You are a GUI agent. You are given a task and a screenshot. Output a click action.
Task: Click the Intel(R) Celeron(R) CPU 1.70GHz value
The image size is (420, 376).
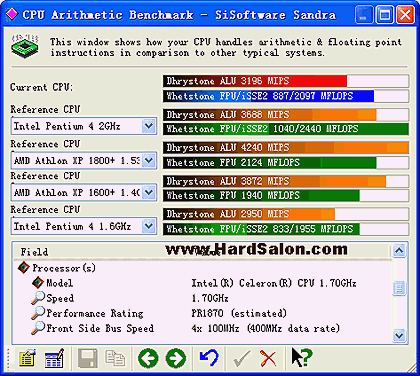[x=274, y=283]
